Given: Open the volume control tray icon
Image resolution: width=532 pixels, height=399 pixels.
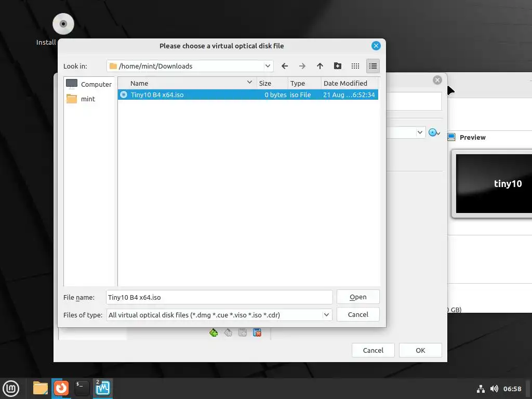Looking at the screenshot, I should 494,389.
